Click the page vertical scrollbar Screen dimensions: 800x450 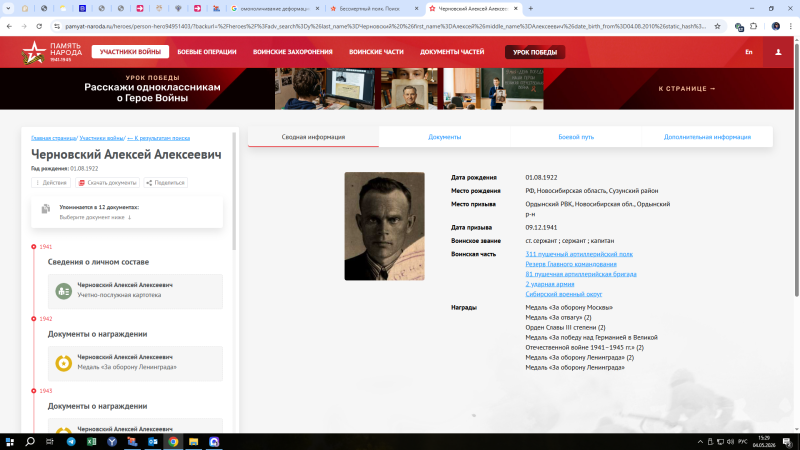[x=796, y=168]
